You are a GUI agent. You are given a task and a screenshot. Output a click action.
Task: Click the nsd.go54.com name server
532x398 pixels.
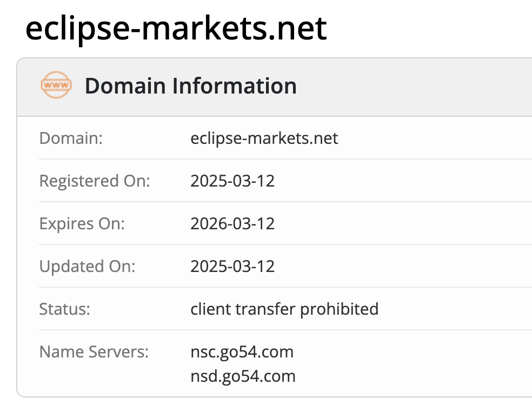click(x=243, y=376)
